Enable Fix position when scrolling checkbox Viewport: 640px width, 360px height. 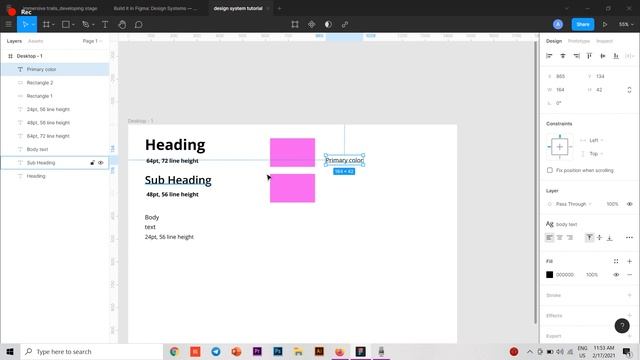pyautogui.click(x=550, y=170)
